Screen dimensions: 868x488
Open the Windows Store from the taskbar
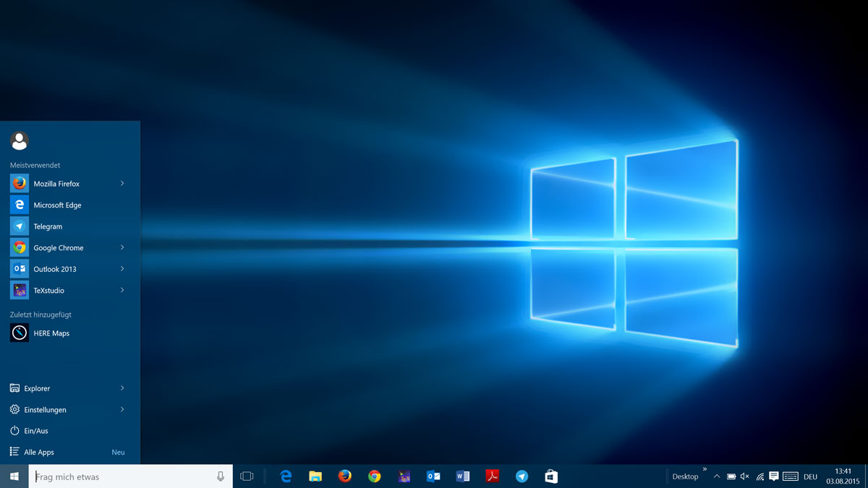tap(551, 476)
